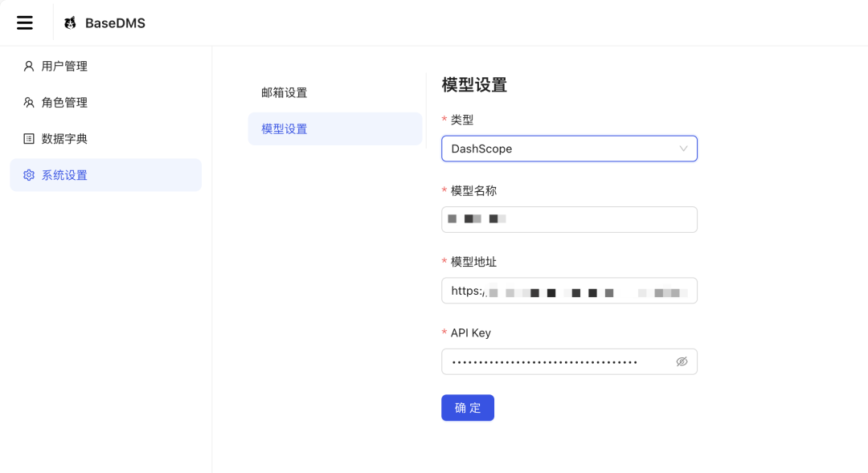Click the 数据字典 list icon

29,139
